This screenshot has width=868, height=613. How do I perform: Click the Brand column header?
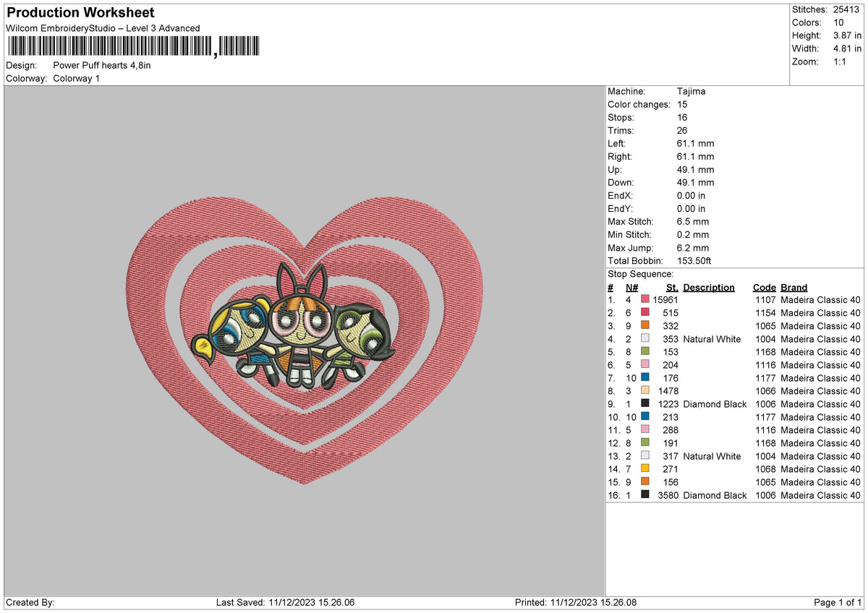click(793, 287)
